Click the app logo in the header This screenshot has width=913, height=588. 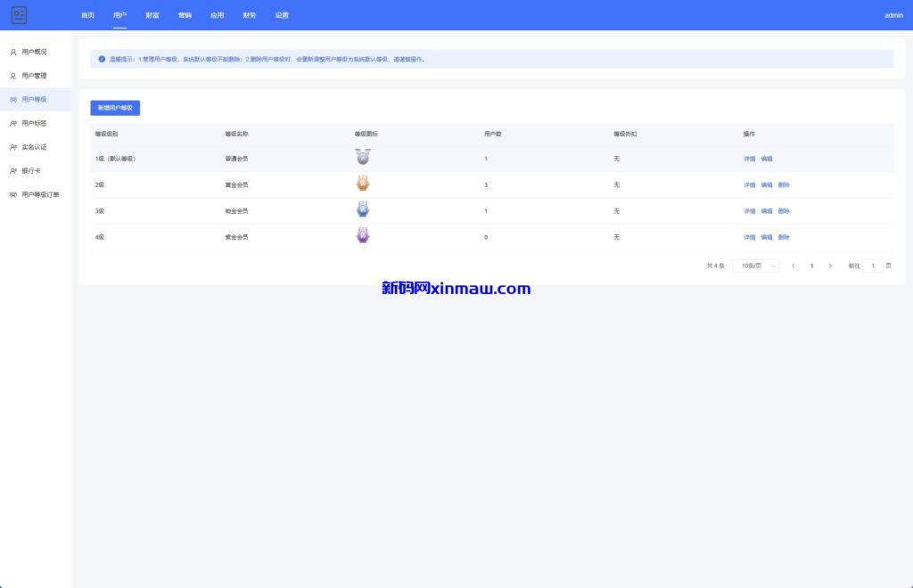point(19,15)
